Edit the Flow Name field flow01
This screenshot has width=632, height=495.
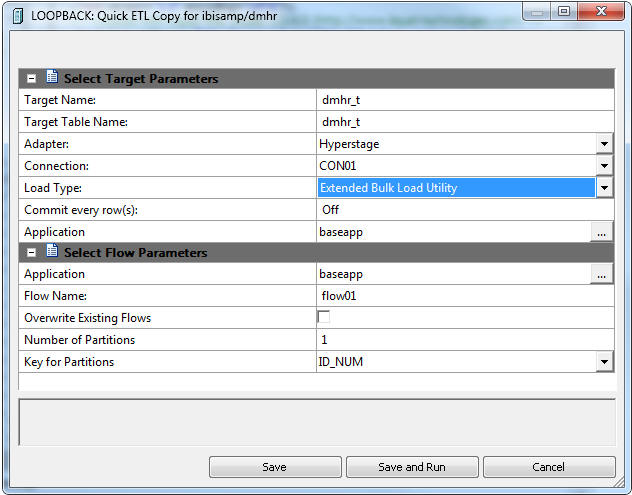[x=466, y=296]
